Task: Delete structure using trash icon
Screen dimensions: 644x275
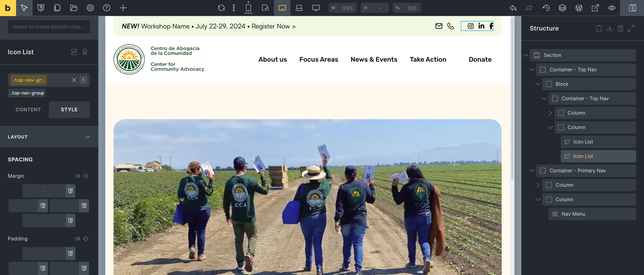Action: (x=620, y=29)
